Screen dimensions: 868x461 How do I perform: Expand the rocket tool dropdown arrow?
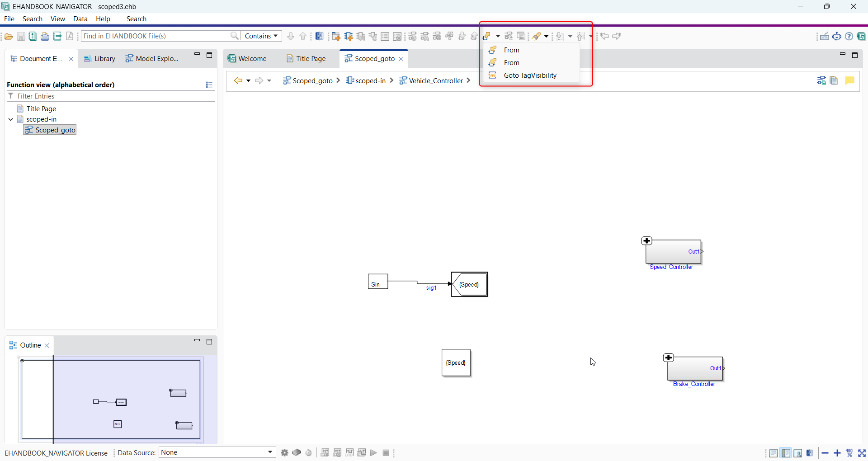pos(546,36)
